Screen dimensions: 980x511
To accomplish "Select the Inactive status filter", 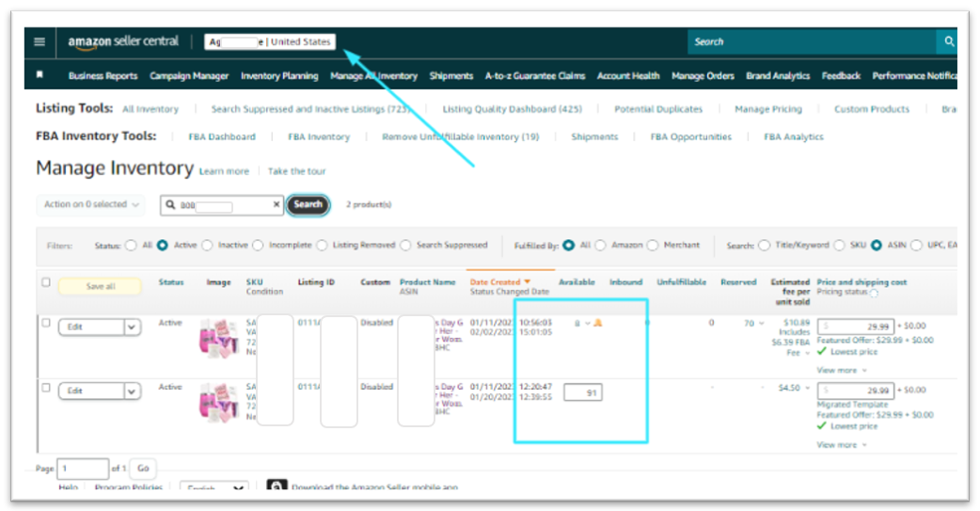I will [x=207, y=246].
